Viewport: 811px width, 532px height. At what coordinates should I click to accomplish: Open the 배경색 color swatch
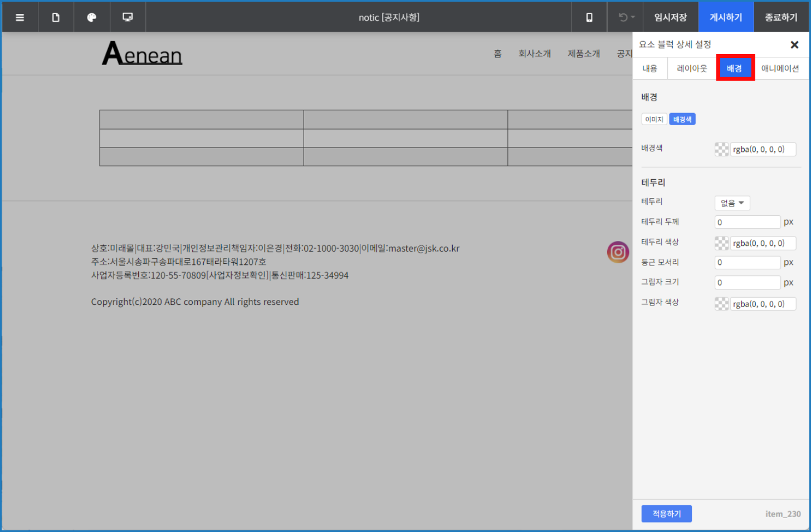coord(722,149)
